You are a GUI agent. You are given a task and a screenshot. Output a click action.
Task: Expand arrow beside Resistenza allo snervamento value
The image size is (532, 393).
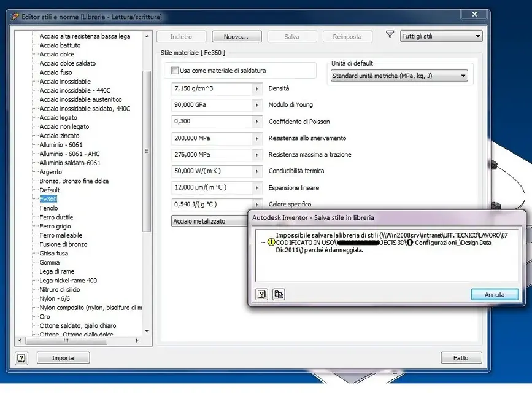tap(257, 138)
